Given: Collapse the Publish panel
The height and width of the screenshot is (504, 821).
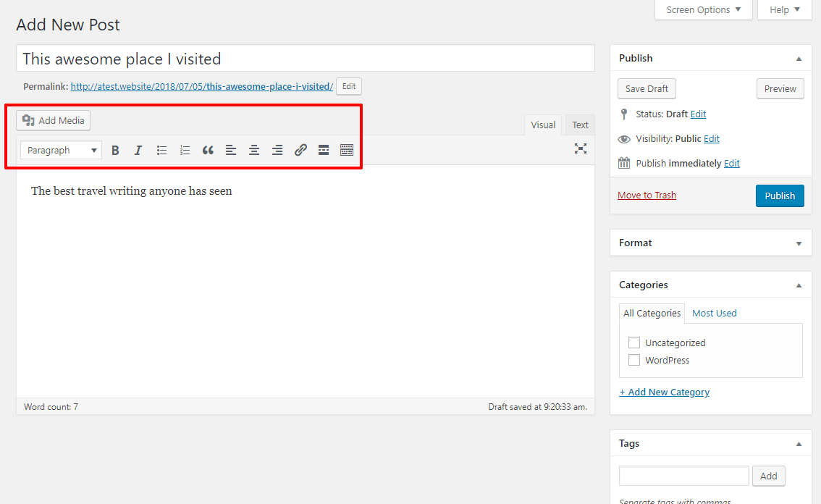Looking at the screenshot, I should [x=799, y=59].
